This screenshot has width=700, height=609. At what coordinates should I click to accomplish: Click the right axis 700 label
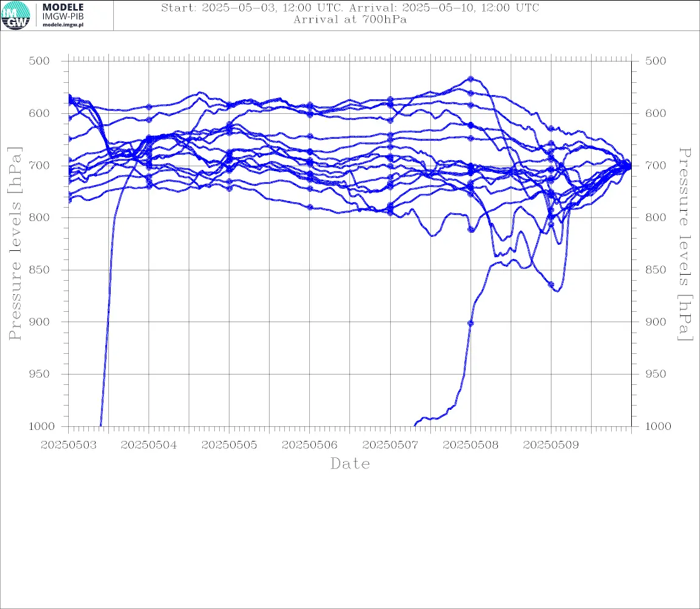(656, 165)
